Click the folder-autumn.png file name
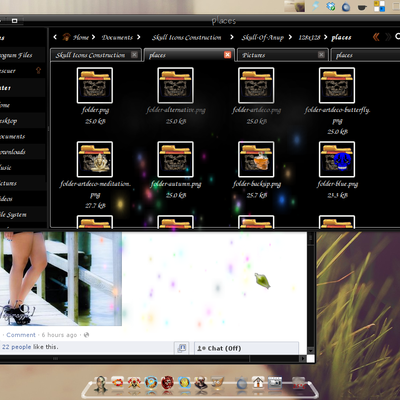Image resolution: width=400 pixels, height=400 pixels. (176, 184)
